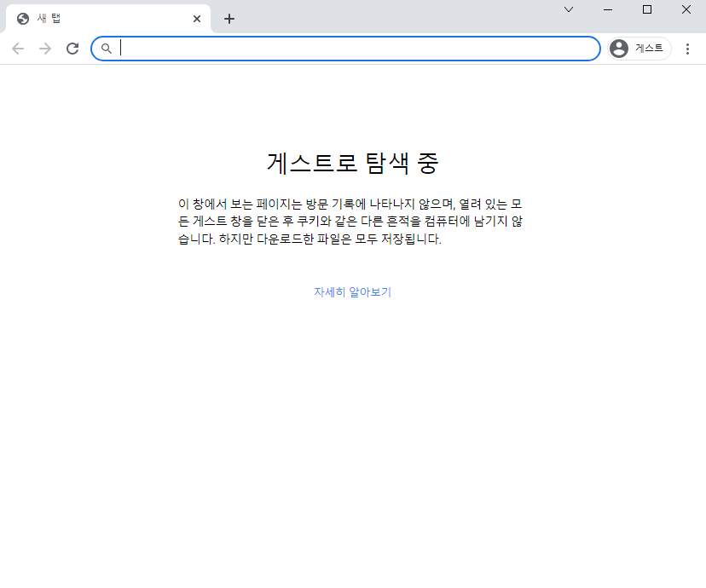Image resolution: width=706 pixels, height=588 pixels.
Task: Click the back navigation arrow
Action: pos(18,49)
